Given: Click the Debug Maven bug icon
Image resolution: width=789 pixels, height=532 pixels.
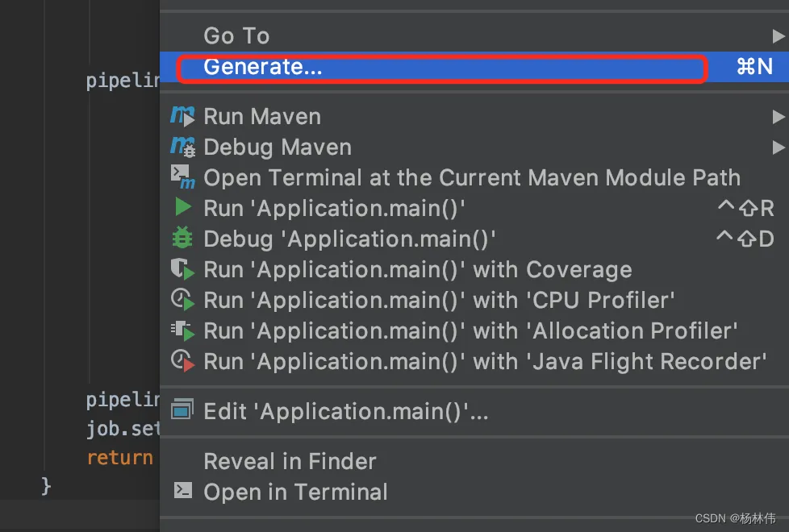Looking at the screenshot, I should pyautogui.click(x=182, y=147).
